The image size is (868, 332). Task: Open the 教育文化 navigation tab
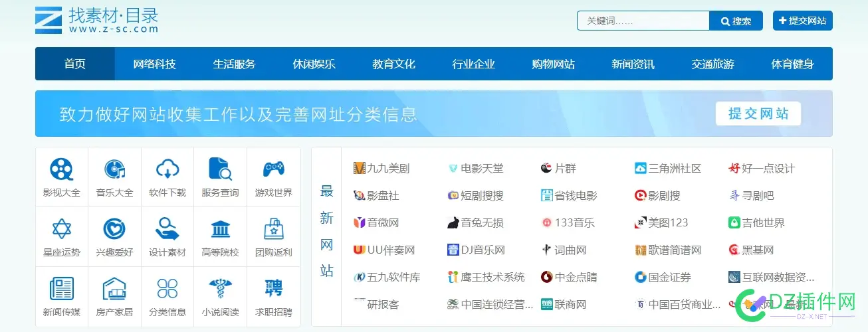tap(394, 64)
